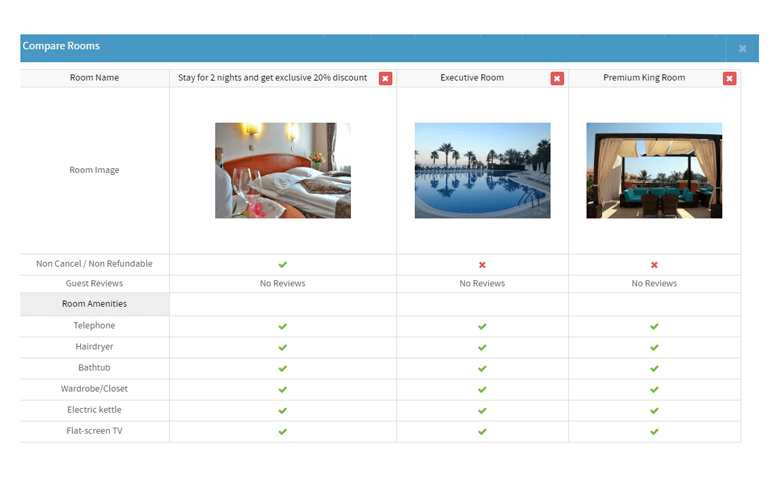Close the Compare Rooms dialog
The width and height of the screenshot is (780, 479).
(x=742, y=48)
